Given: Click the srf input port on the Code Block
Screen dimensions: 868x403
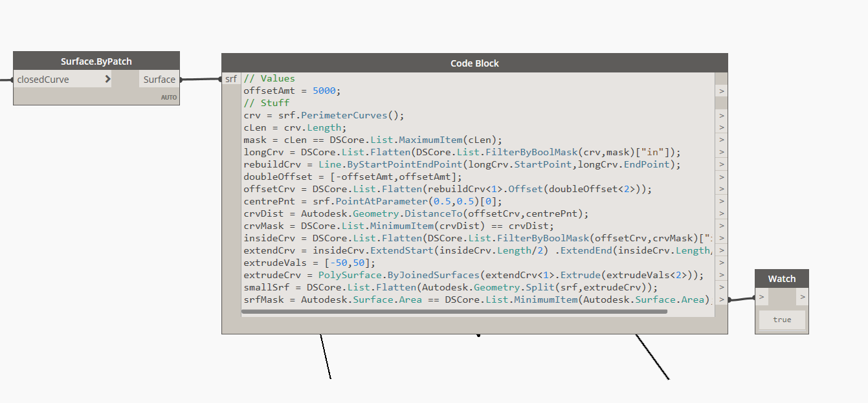Looking at the screenshot, I should (230, 78).
